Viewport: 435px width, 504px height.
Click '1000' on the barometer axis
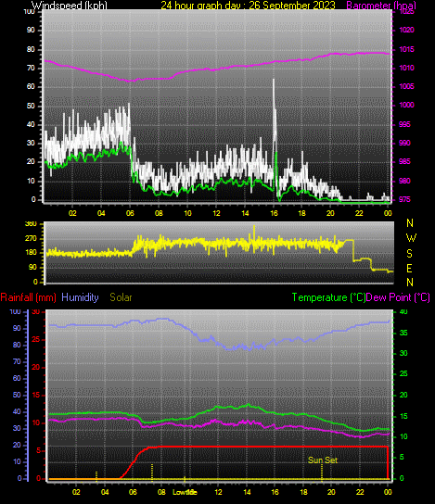click(x=406, y=105)
